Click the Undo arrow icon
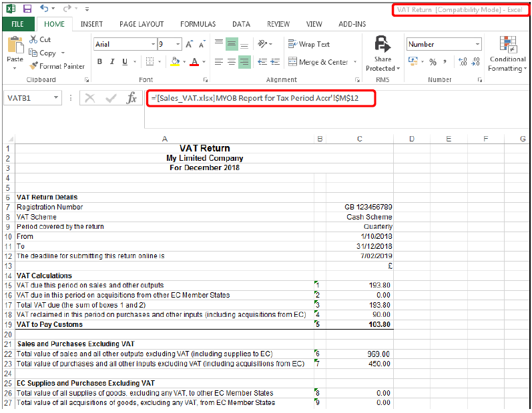This screenshot has height=413, width=532. 44,8
